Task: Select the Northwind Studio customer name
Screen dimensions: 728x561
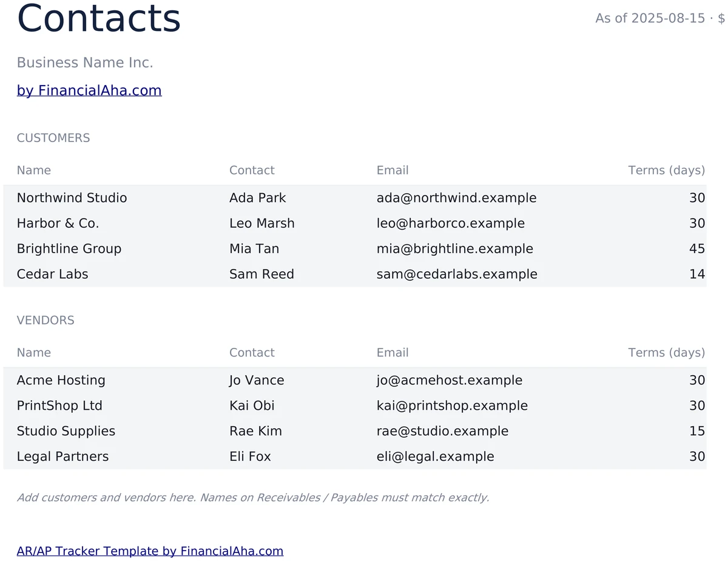Action: point(72,198)
